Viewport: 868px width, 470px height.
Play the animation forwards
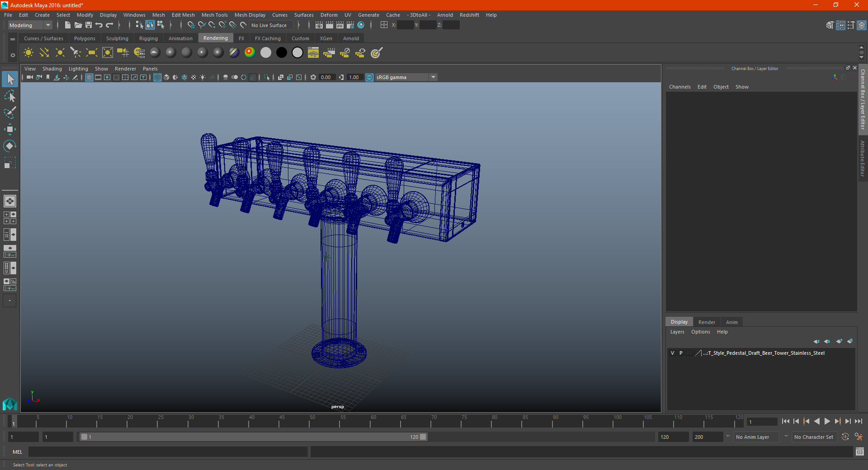[827, 421]
